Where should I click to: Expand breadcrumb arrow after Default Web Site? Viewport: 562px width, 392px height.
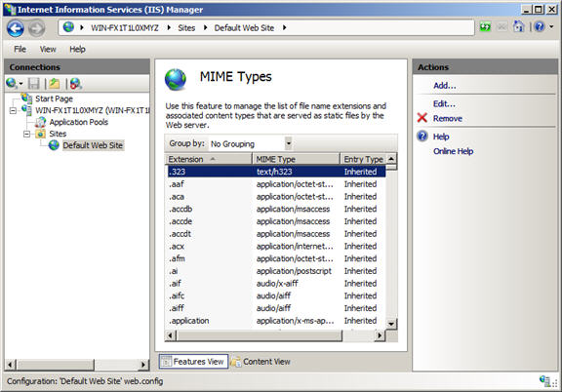pos(284,27)
